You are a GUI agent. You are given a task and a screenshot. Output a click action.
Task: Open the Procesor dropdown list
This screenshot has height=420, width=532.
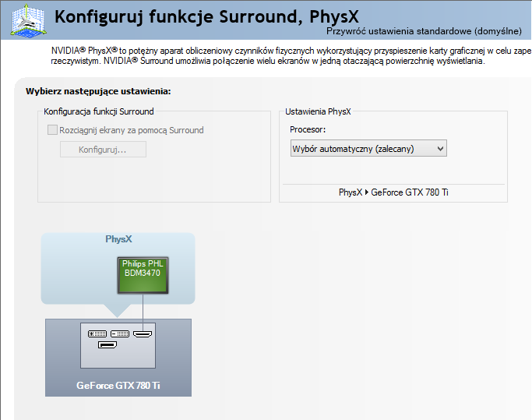click(x=368, y=148)
